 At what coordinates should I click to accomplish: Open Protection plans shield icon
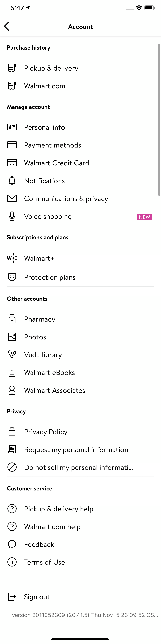pyautogui.click(x=12, y=277)
